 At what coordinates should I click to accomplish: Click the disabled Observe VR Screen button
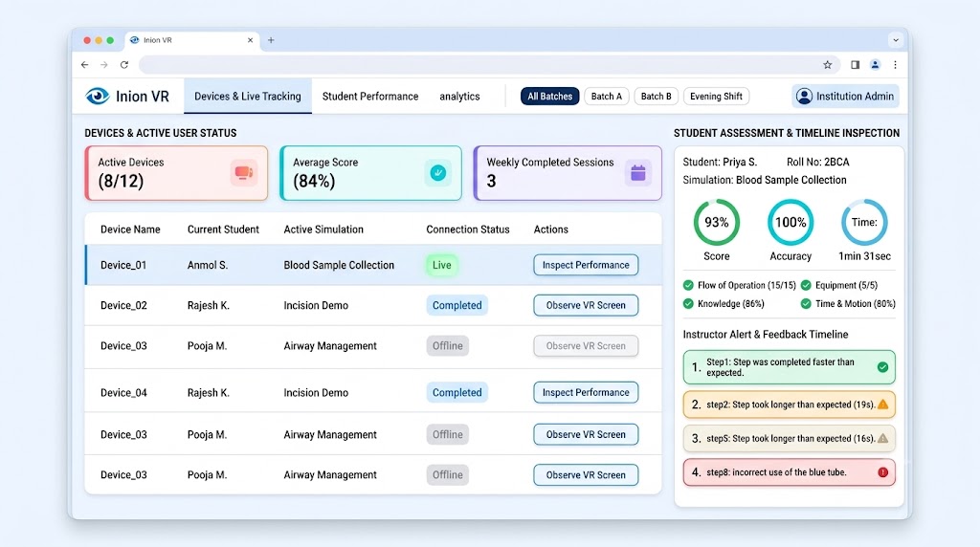tap(586, 346)
